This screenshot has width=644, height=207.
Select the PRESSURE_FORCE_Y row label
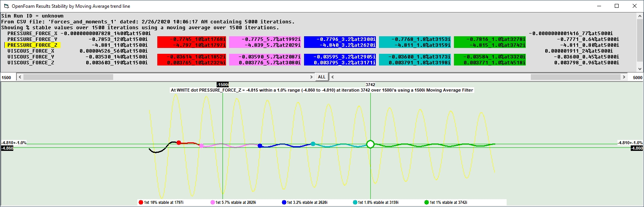pos(32,39)
